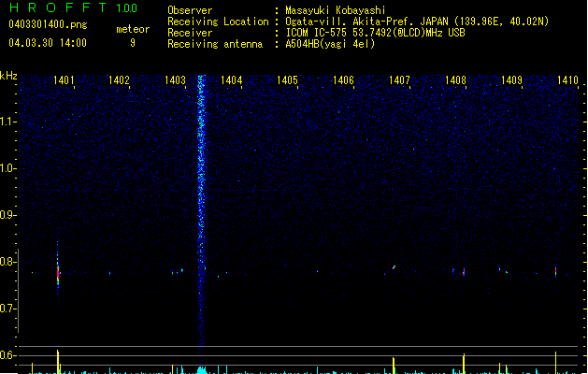The image size is (588, 374).
Task: Click the kHz axis unit label
Action: (x=8, y=76)
